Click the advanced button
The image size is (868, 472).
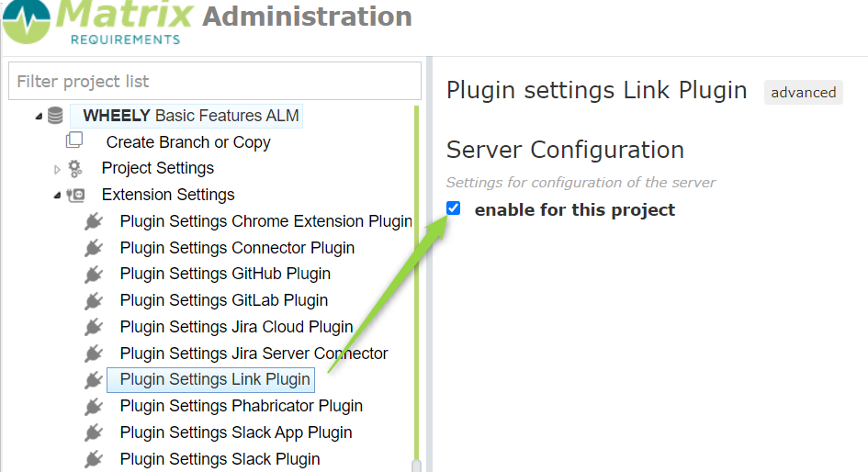click(x=803, y=93)
